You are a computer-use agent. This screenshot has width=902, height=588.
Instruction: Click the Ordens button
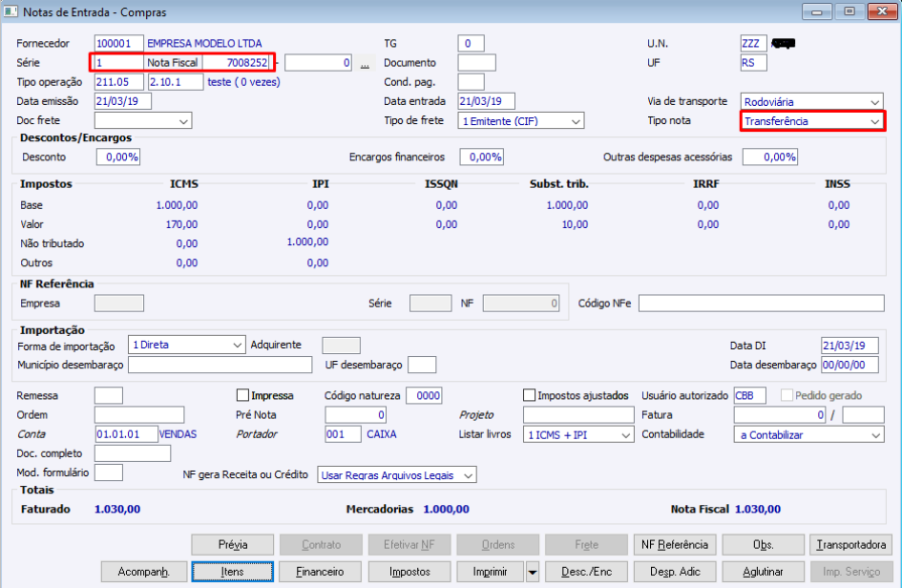(x=498, y=545)
